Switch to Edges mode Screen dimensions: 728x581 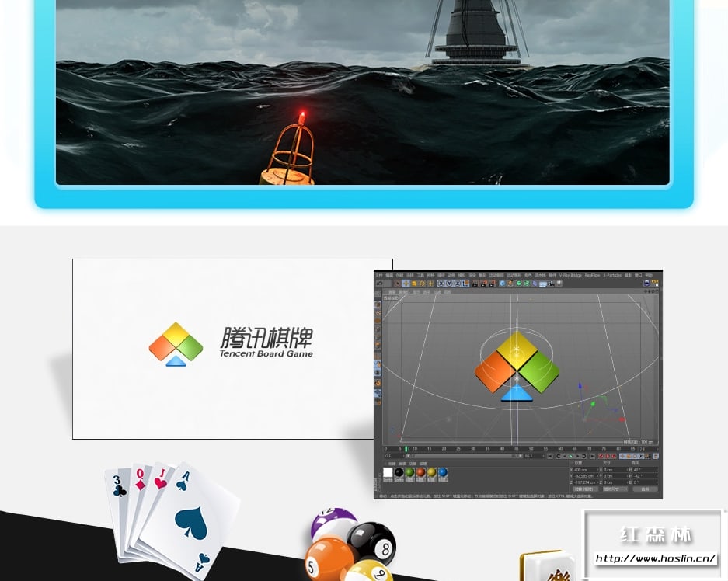tap(378, 337)
